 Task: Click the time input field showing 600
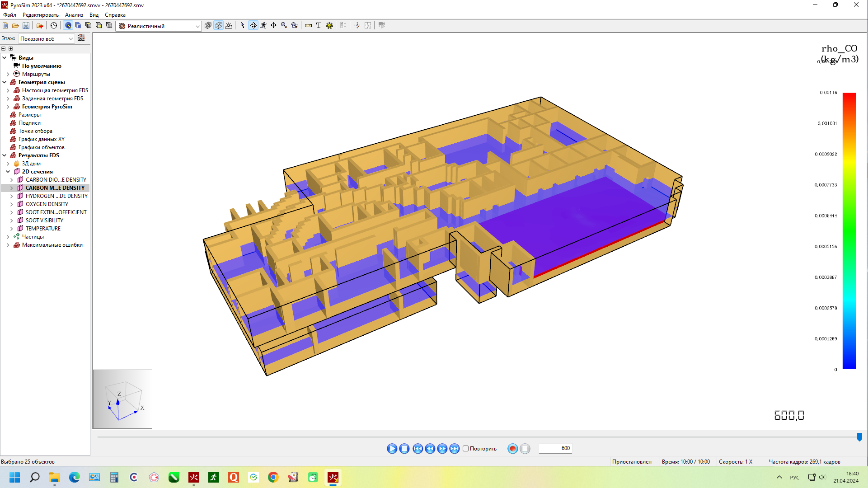click(x=555, y=448)
